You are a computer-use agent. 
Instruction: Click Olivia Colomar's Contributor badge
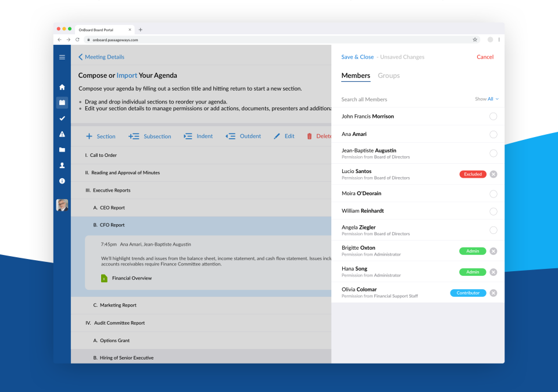tap(468, 293)
